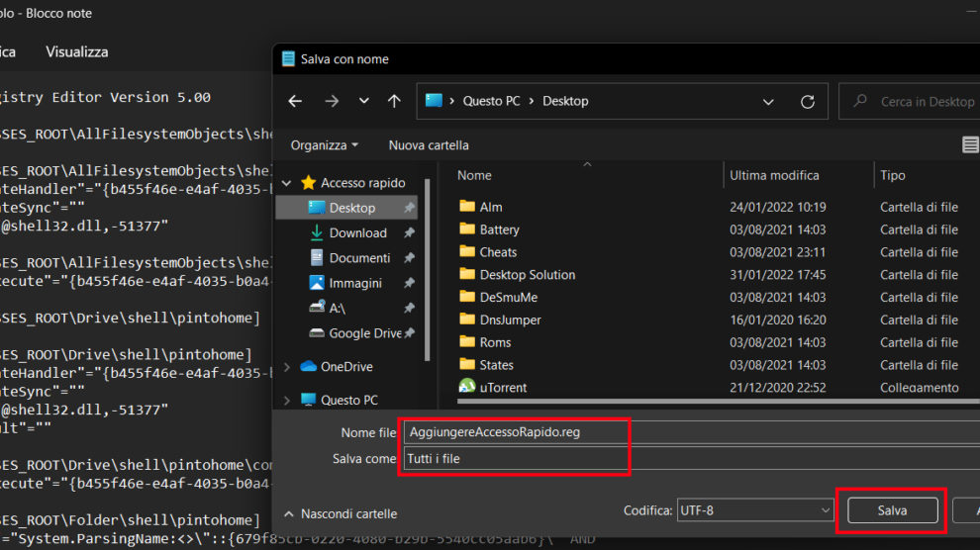This screenshot has width=980, height=550.
Task: Open the Organizza menu
Action: (324, 145)
